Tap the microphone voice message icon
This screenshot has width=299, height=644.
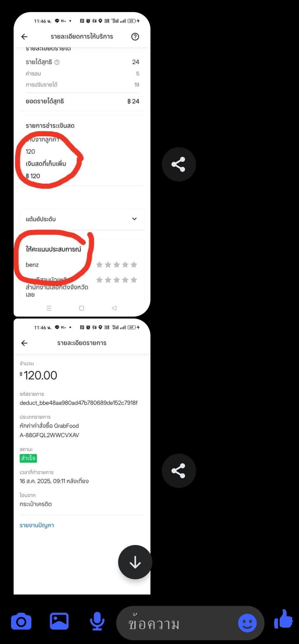97,621
